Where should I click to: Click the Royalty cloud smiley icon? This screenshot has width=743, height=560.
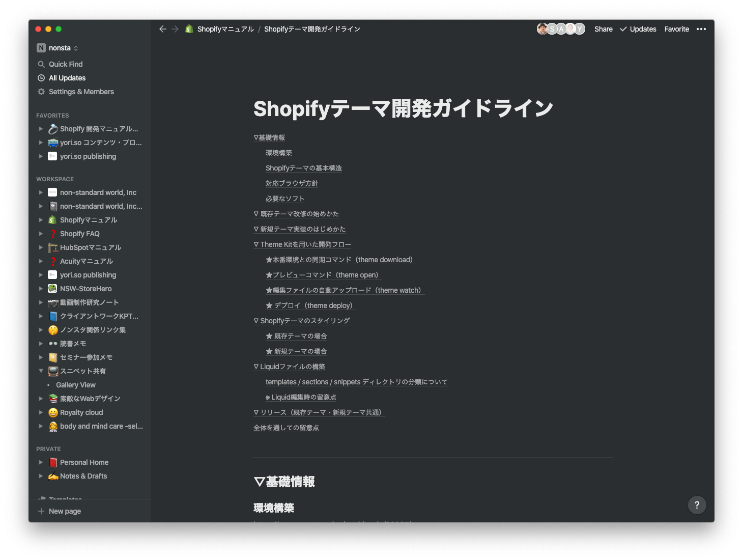[53, 412]
